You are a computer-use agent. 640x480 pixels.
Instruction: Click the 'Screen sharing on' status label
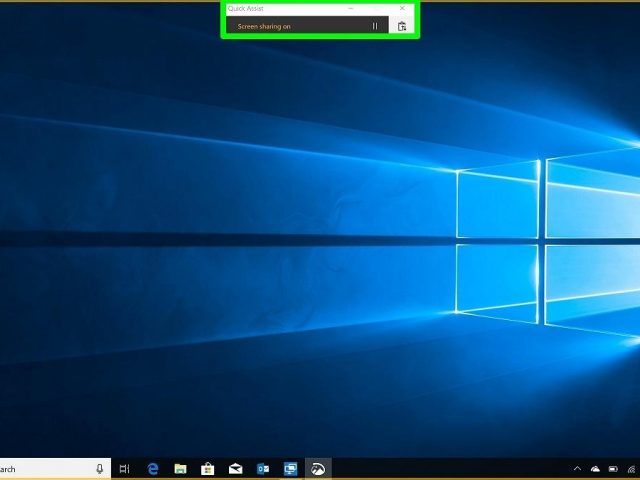tap(264, 27)
